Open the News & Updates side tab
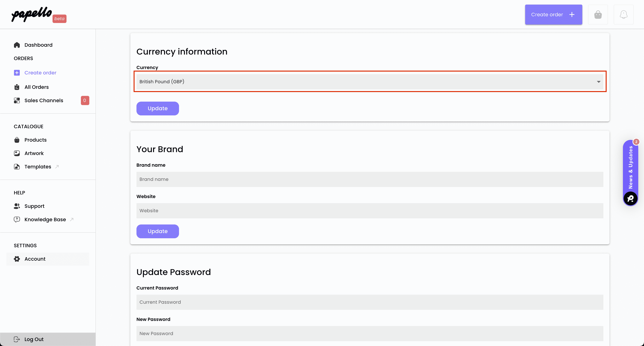The image size is (644, 346). point(631,167)
